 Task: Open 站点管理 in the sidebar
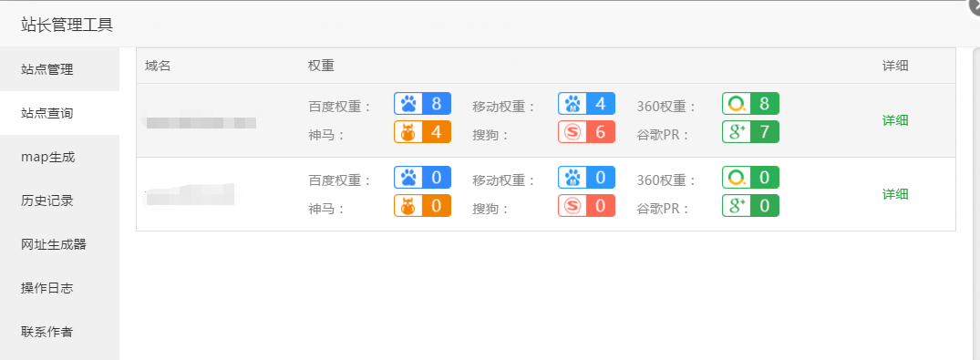[x=59, y=69]
